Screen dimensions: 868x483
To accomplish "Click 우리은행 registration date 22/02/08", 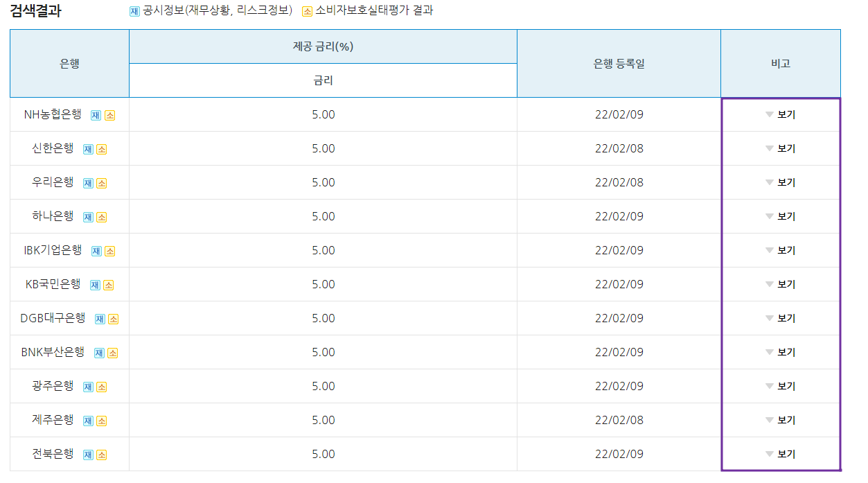I will (x=619, y=182).
